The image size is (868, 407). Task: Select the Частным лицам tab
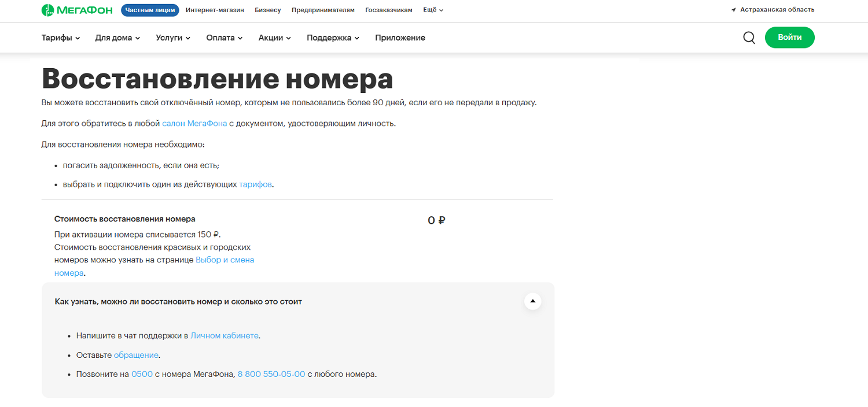(150, 10)
